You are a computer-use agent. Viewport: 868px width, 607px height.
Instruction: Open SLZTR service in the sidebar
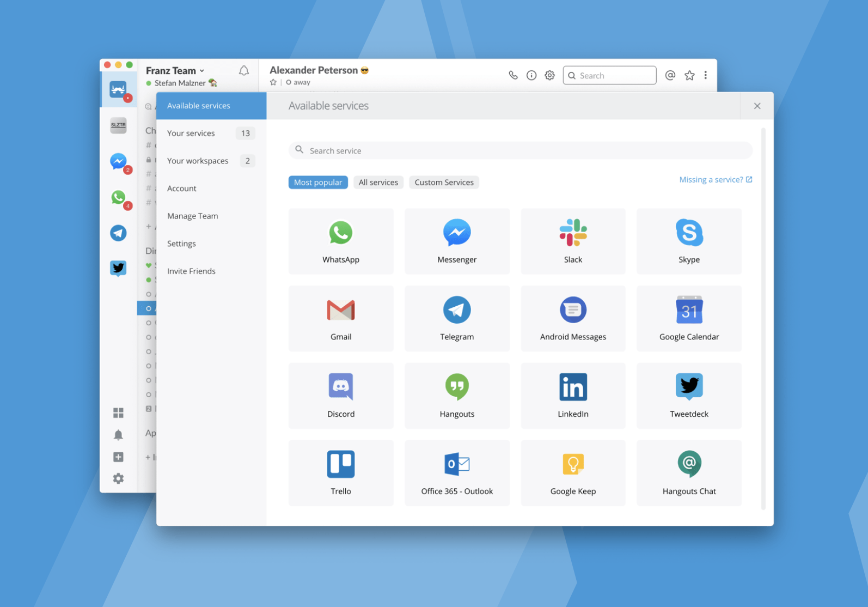click(x=118, y=125)
